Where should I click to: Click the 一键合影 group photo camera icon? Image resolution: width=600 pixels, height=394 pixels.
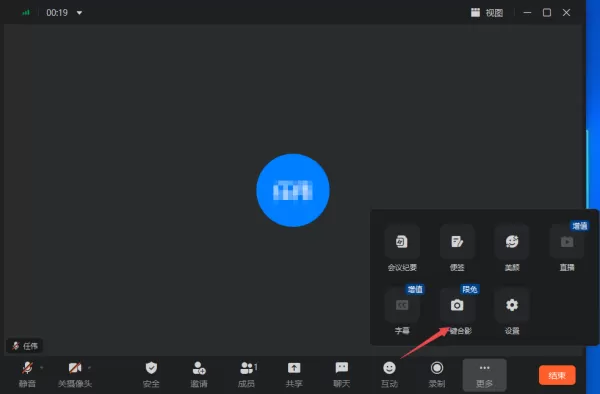coord(457,305)
